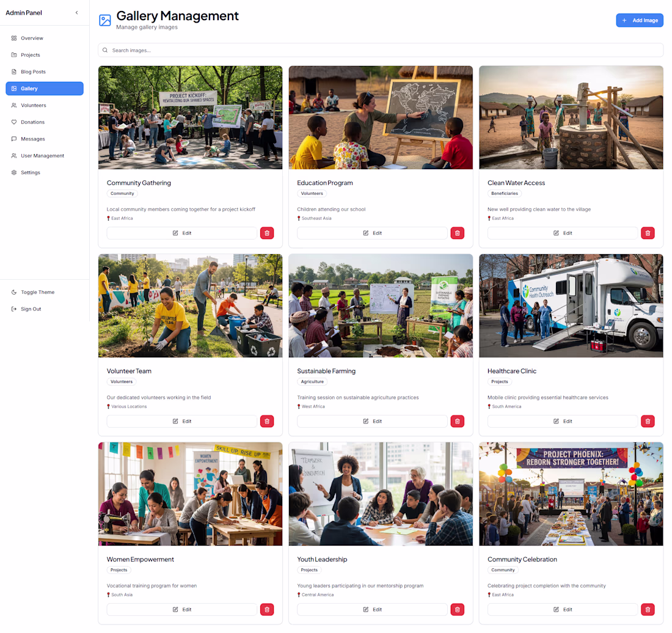Click the Projects tag on Healthcare Clinic
672x633 pixels.
pos(499,382)
